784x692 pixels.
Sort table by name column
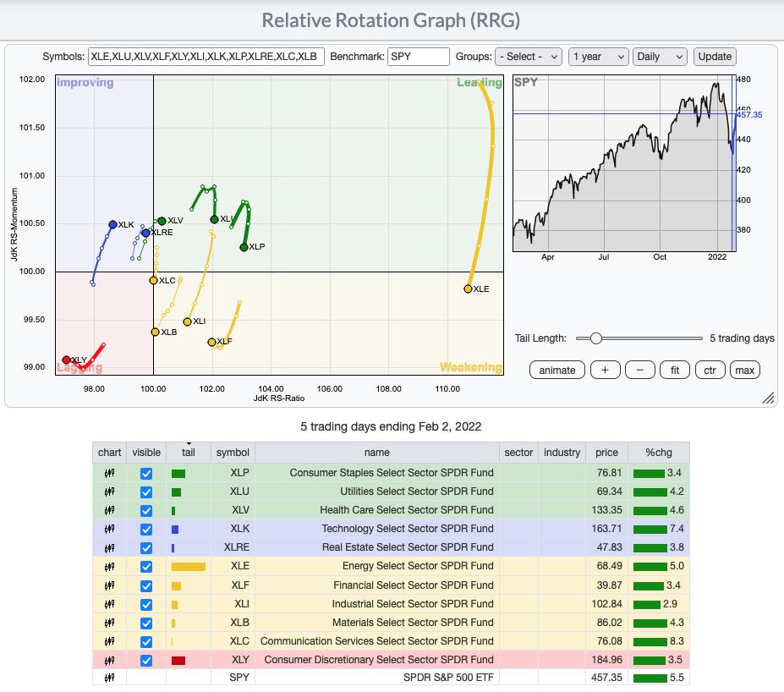coord(377,453)
